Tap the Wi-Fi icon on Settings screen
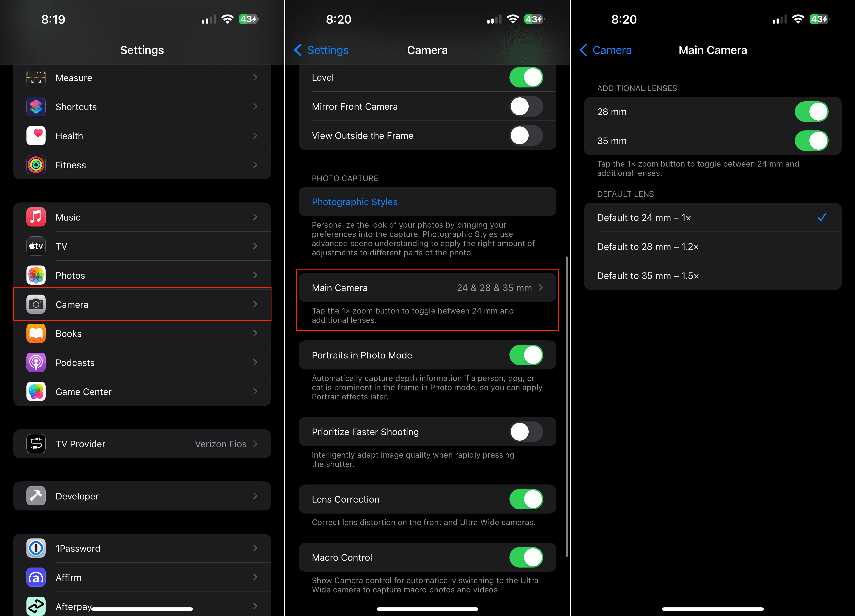Viewport: 855px width, 616px height. [x=227, y=19]
